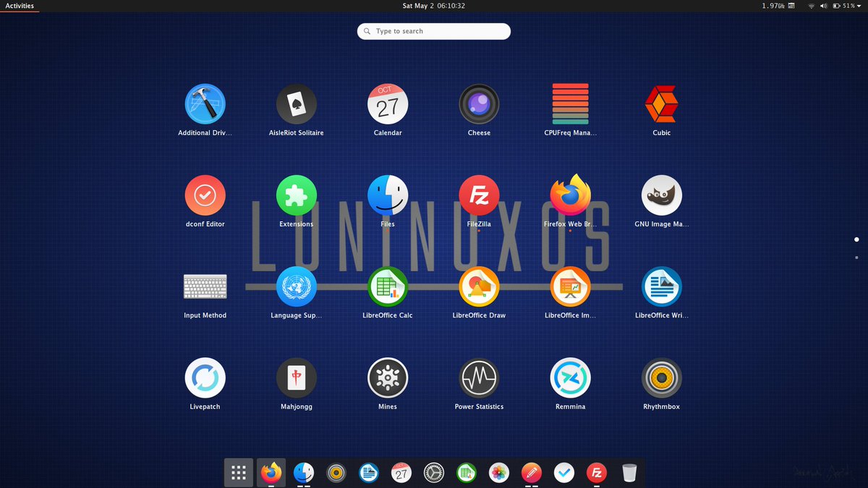
Task: Open the Trash from the dock
Action: point(629,472)
